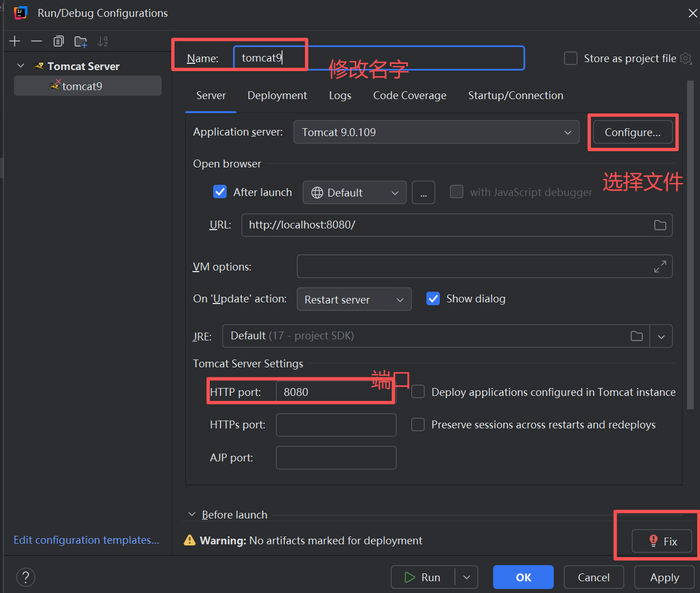Confirm with the OK button

click(x=523, y=577)
